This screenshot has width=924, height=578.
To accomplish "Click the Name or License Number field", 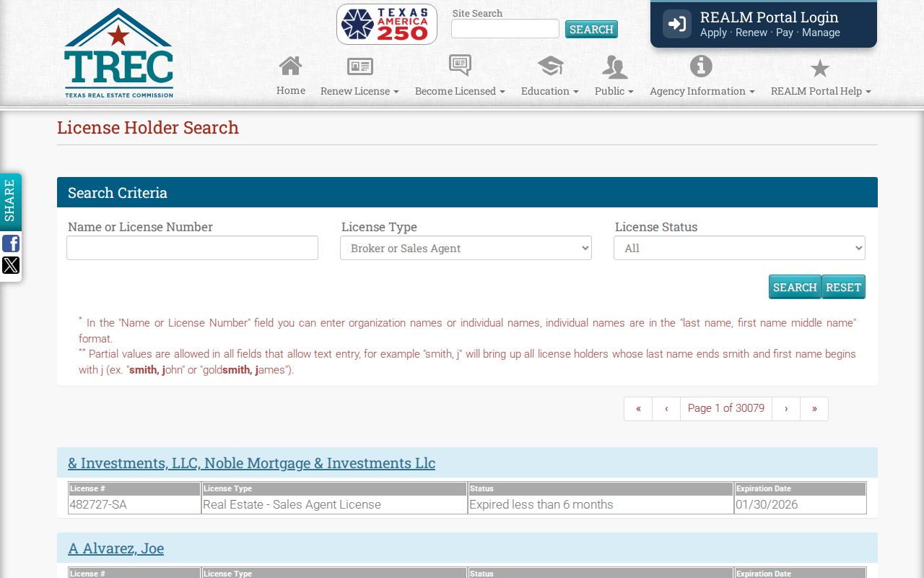I will 192,248.
